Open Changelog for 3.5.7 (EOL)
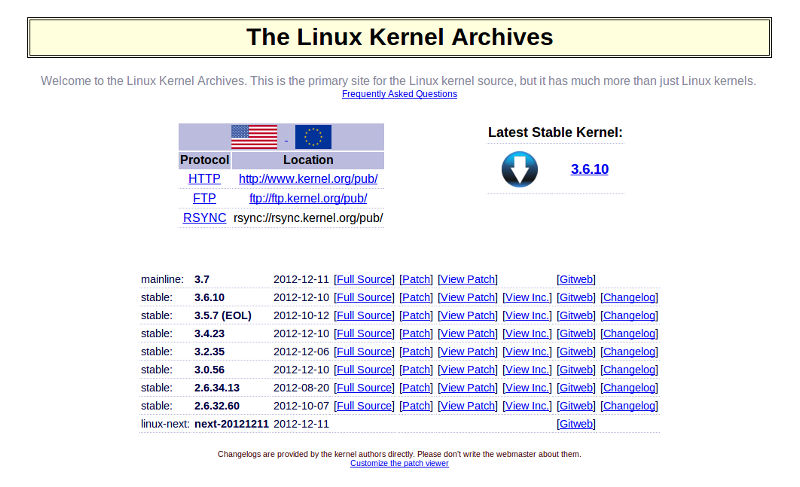This screenshot has height=487, width=800. click(x=630, y=316)
